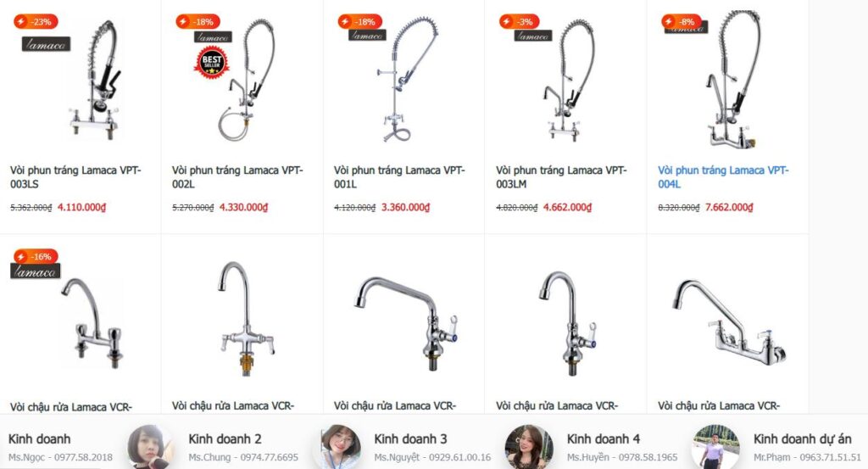Click the Kinh doanh contact Ms.Ngọc
Image resolution: width=868 pixels, height=469 pixels.
point(60,447)
